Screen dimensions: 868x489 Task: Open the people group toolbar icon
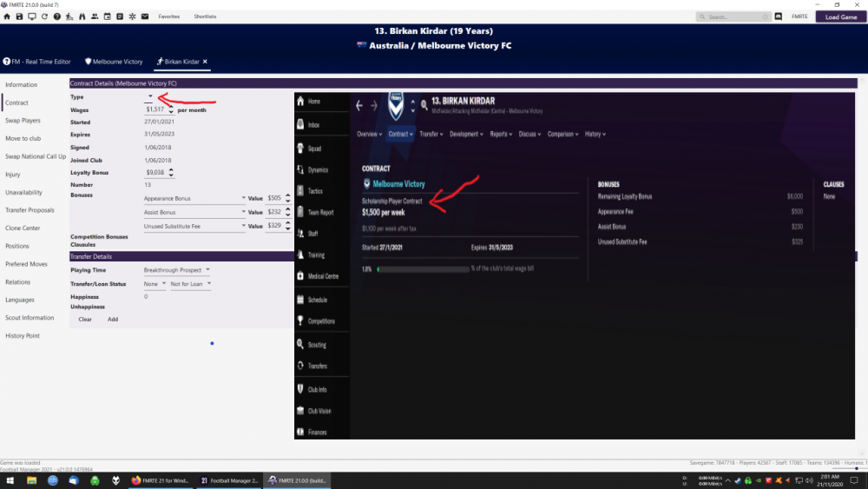95,17
